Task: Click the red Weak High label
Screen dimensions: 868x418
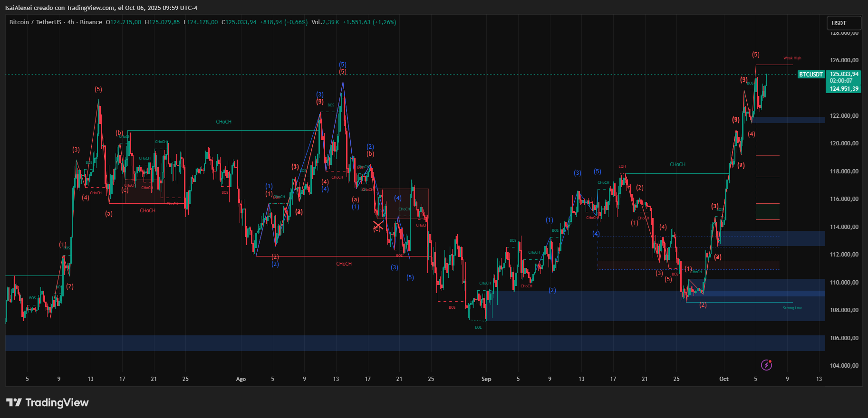Action: click(x=792, y=58)
